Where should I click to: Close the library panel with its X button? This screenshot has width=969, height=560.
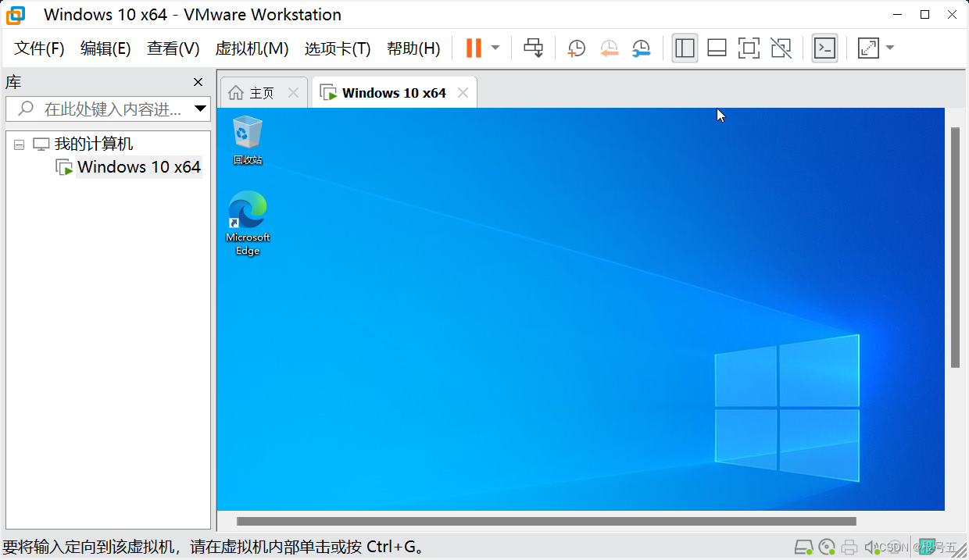[x=198, y=81]
